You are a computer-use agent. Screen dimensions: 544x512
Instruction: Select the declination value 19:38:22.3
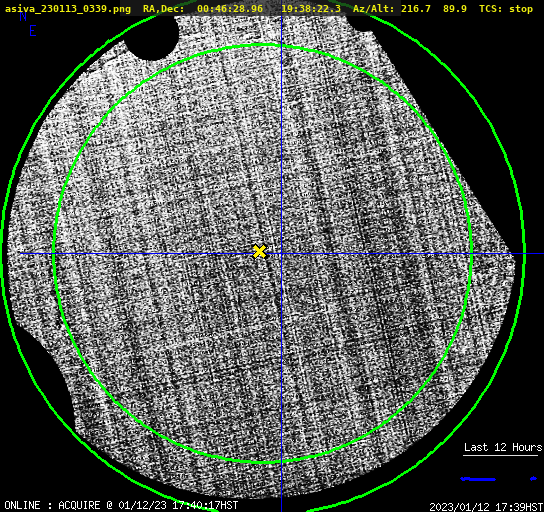pyautogui.click(x=311, y=9)
